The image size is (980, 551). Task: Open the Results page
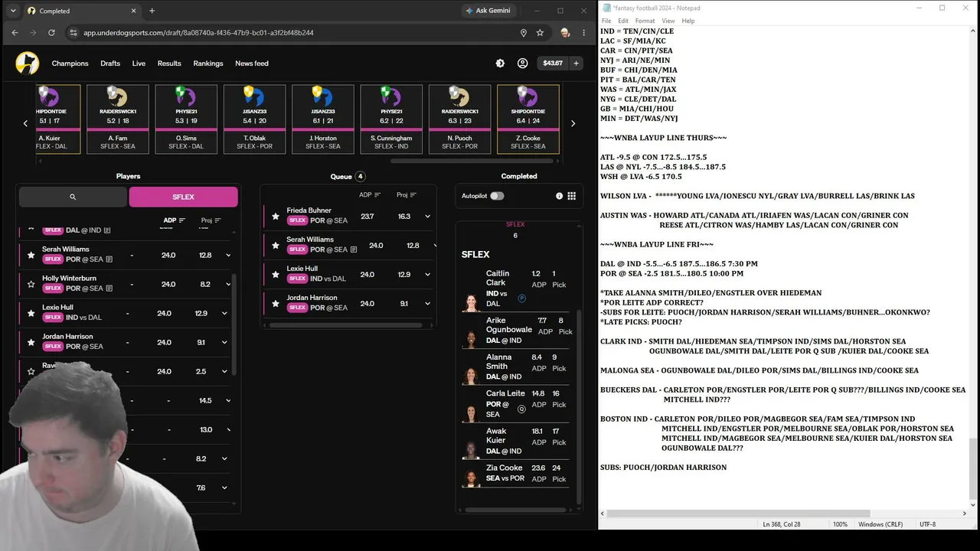(x=169, y=64)
